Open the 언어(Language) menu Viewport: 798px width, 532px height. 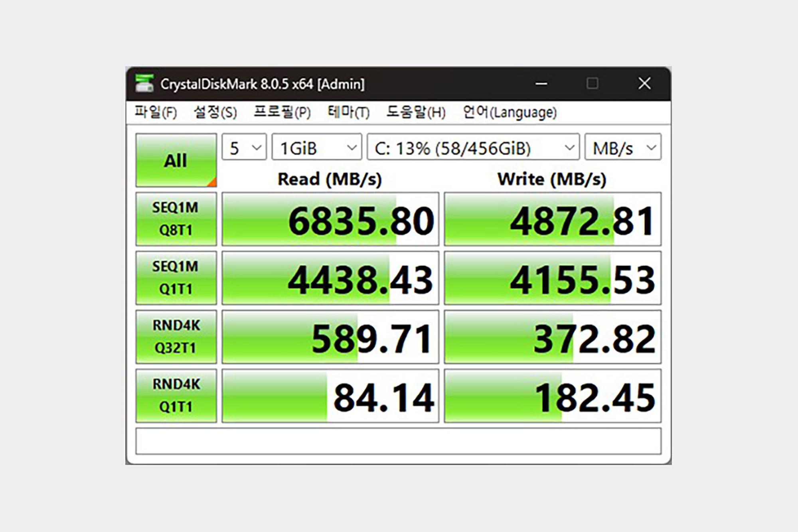(510, 112)
